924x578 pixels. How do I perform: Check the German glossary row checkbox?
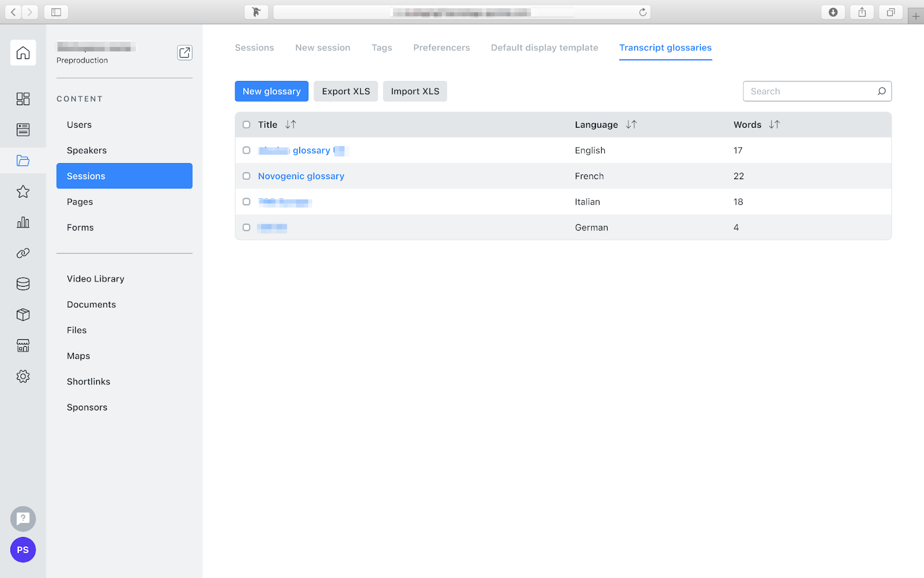(247, 227)
